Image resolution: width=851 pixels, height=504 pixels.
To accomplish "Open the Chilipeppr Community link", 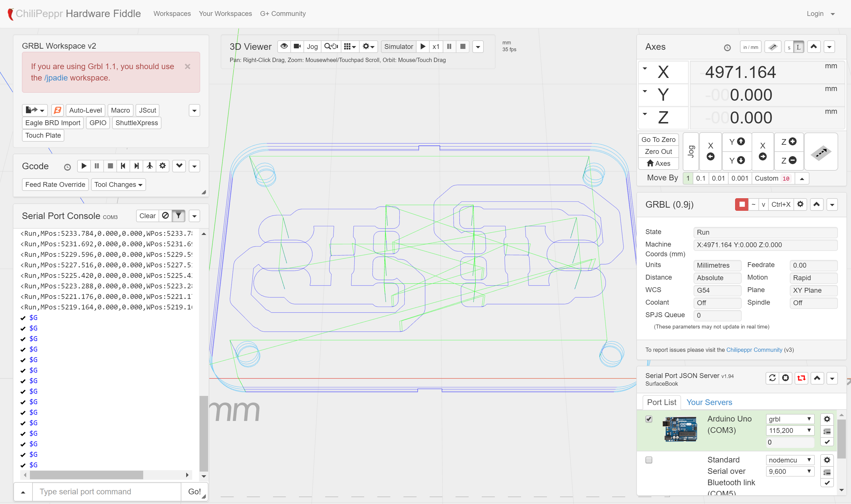I will [754, 350].
